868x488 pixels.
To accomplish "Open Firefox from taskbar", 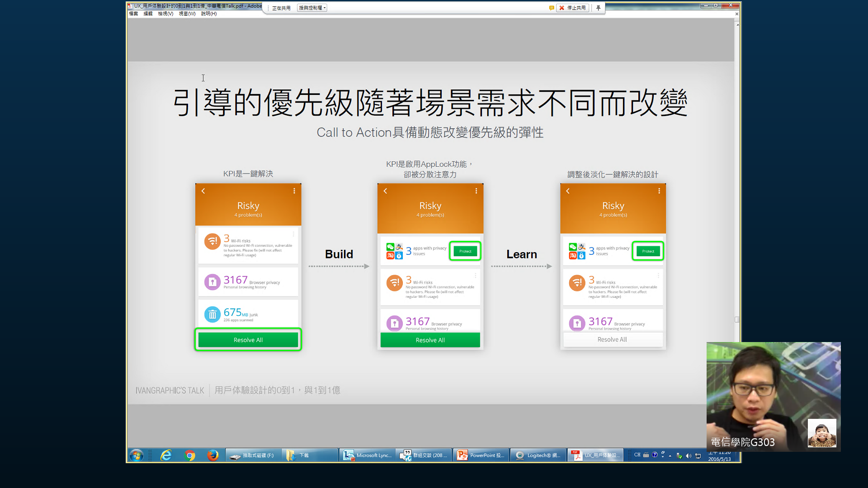I will 212,455.
